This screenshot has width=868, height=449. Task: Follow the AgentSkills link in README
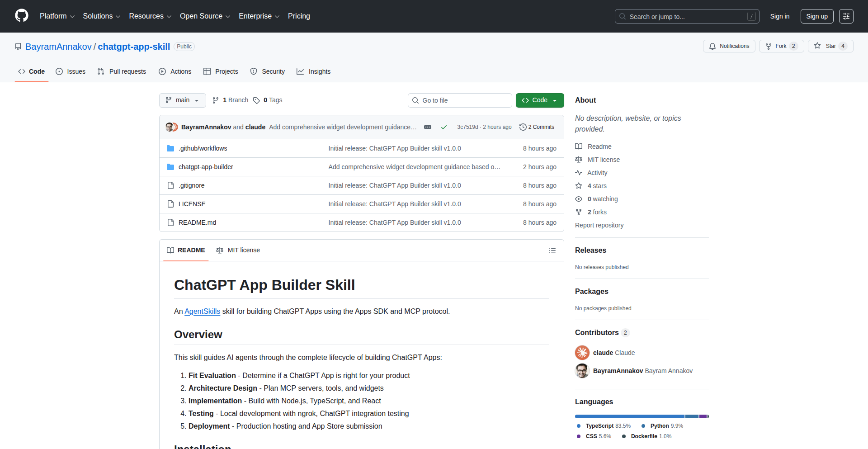click(x=202, y=312)
